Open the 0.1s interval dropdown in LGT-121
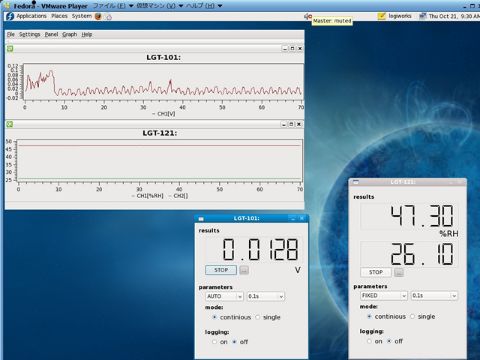The height and width of the screenshot is (360, 480). 434,296
